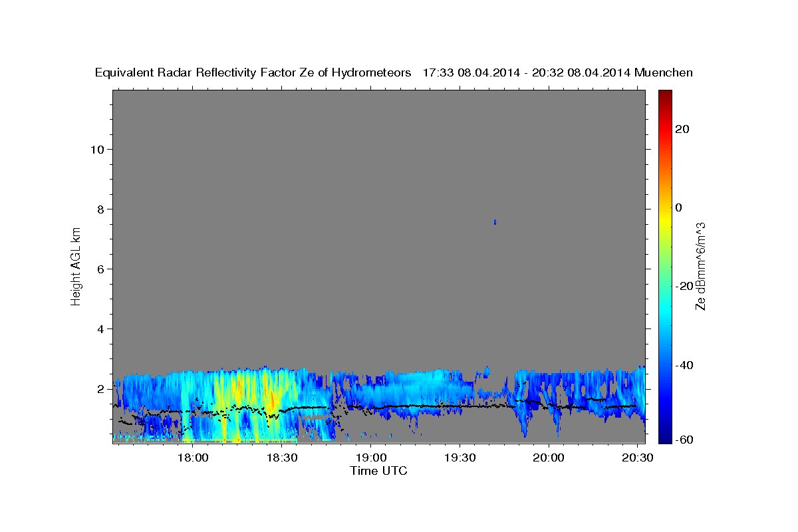This screenshot has width=798, height=532.
Task: Click the 'Time UTC' axis label
Action: (378, 471)
